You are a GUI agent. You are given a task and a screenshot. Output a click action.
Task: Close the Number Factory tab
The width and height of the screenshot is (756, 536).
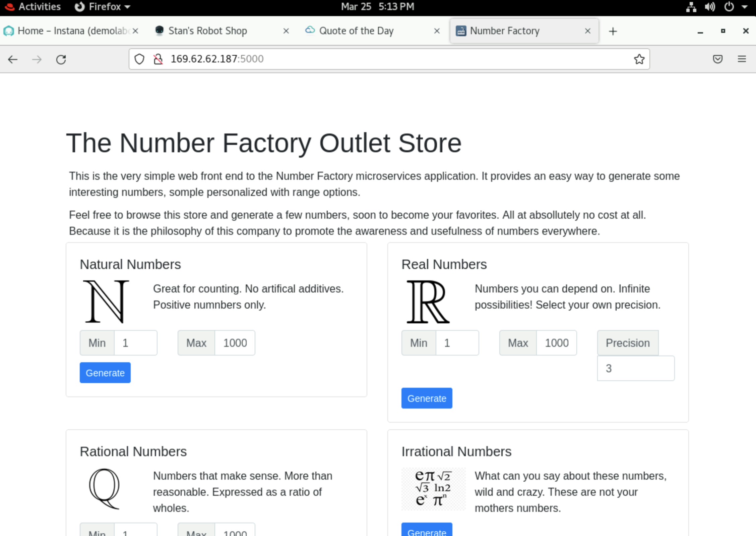click(x=587, y=31)
